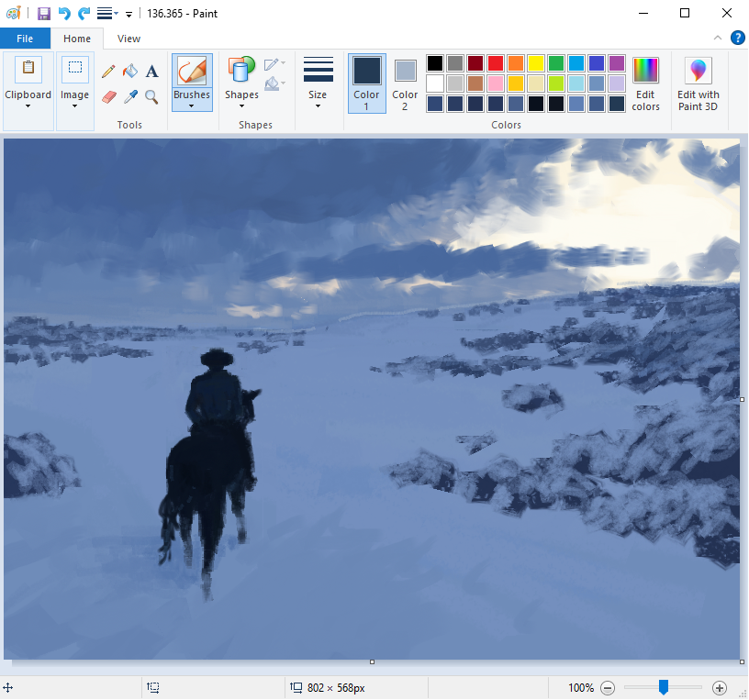The height and width of the screenshot is (700, 749).
Task: Pick the yellow color swatch
Action: (536, 63)
